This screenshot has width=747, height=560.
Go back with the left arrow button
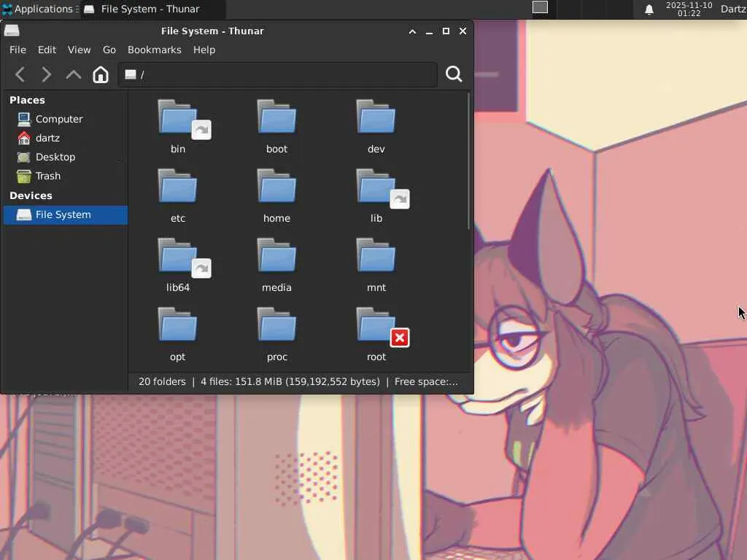pos(20,75)
